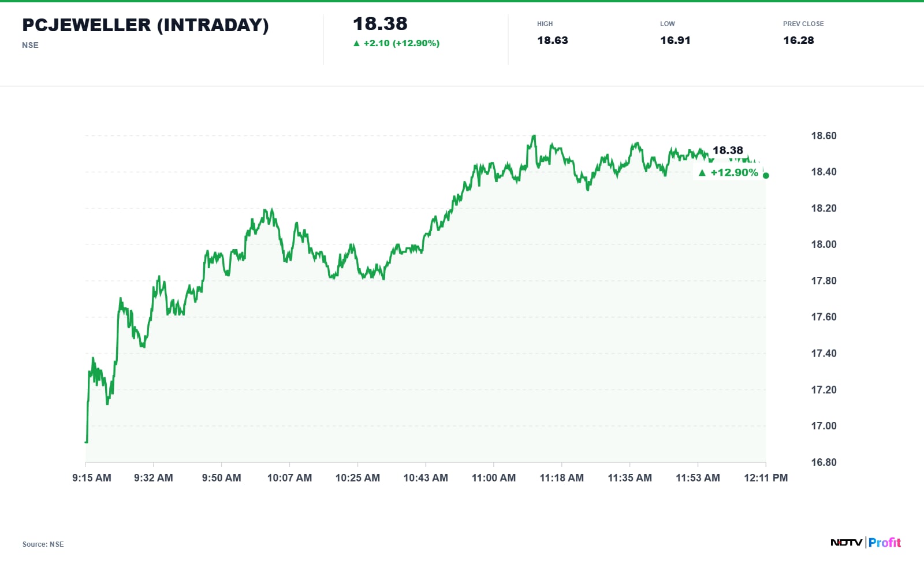Select the low value 16.91

click(675, 40)
